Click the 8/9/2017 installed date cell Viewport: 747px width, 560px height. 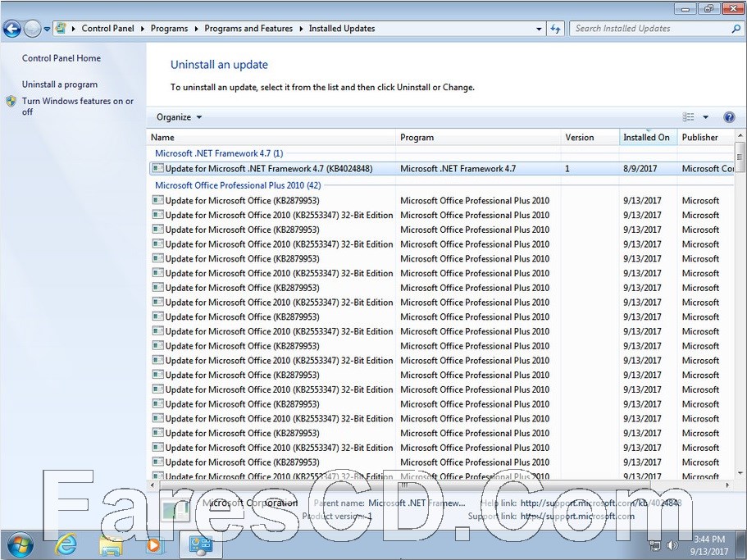coord(640,169)
